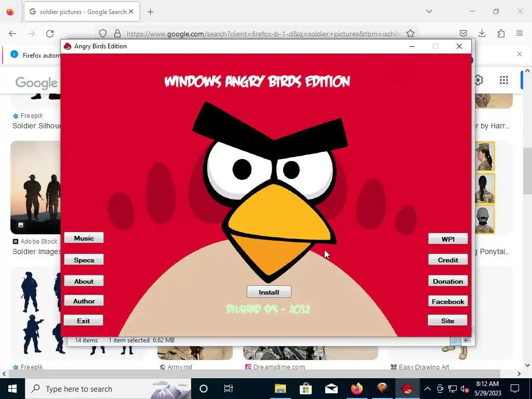Screen dimensions: 532x399
Task: Click the Exit button in installer
Action: click(84, 320)
